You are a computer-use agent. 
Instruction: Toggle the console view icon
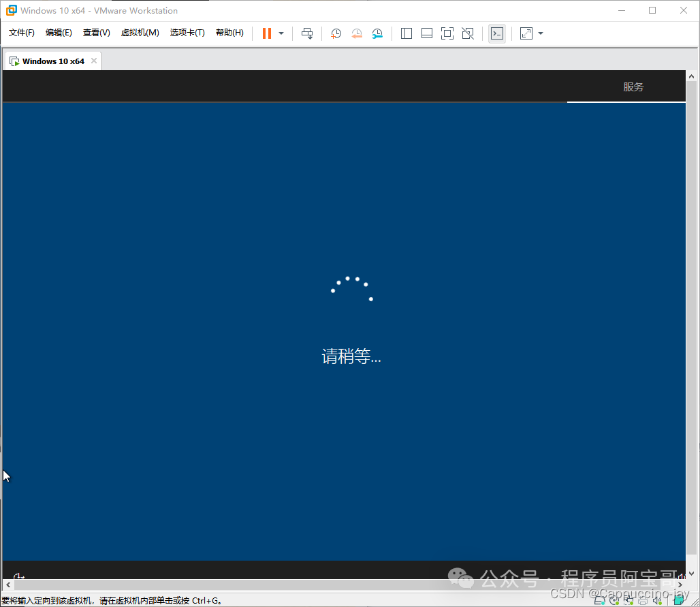pos(497,33)
